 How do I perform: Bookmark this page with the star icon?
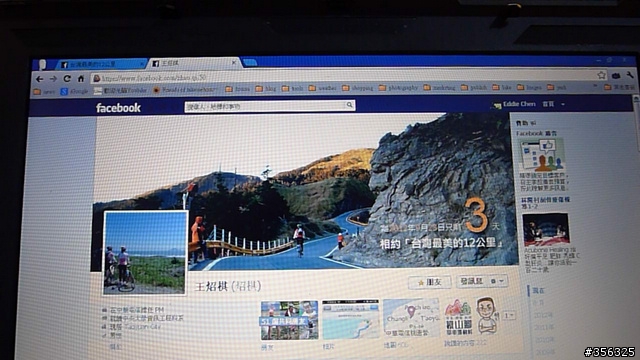click(601, 75)
